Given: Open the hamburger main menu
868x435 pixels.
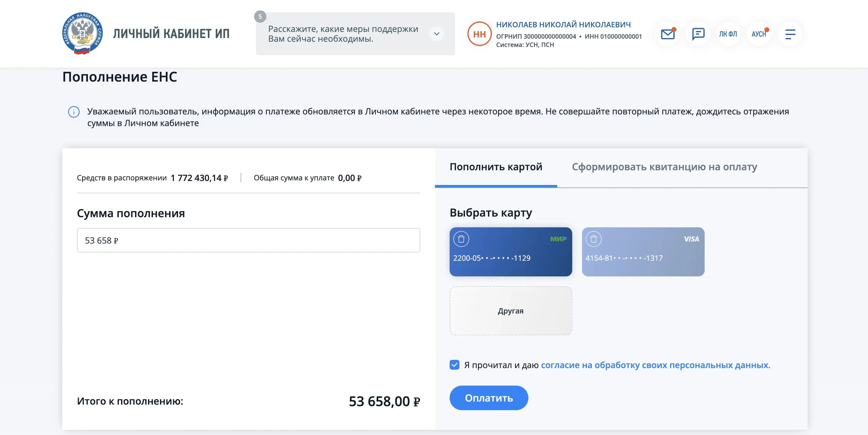Looking at the screenshot, I should [790, 34].
